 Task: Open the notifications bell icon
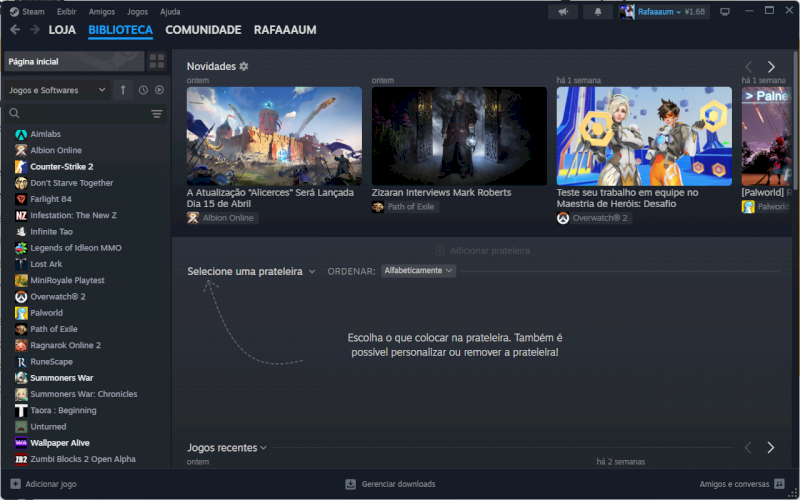coord(598,12)
